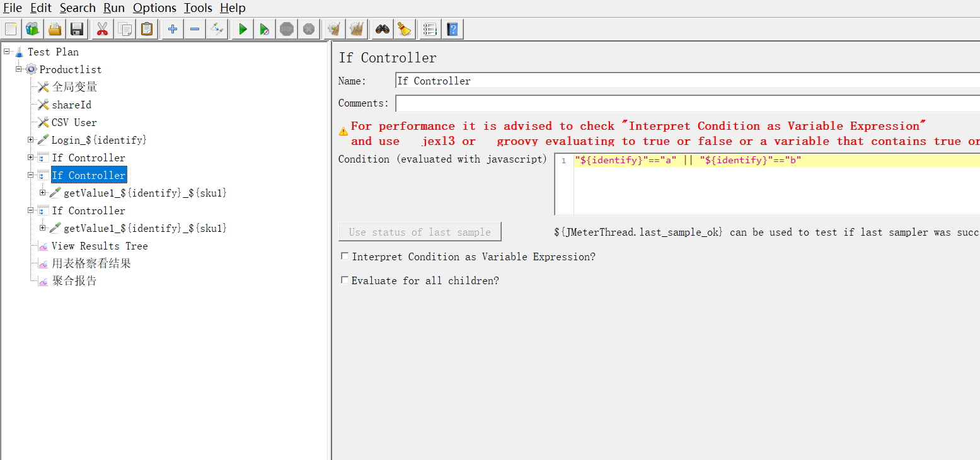The image size is (980, 460).
Task: Click in the Name field
Action: [x=687, y=81]
